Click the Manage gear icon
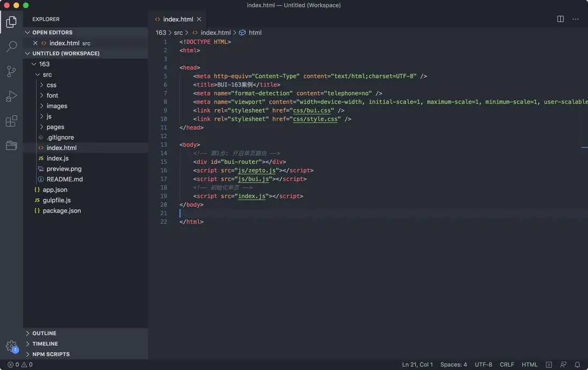The width and height of the screenshot is (588, 370). coord(11,346)
